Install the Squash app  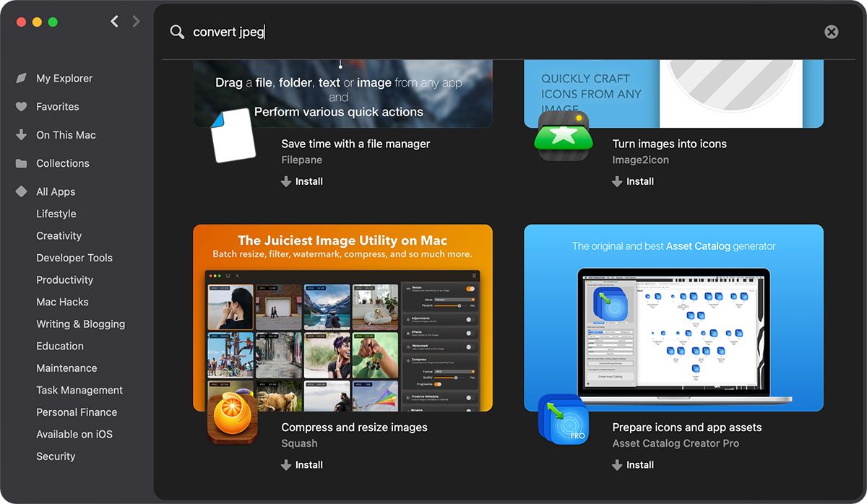tap(302, 465)
